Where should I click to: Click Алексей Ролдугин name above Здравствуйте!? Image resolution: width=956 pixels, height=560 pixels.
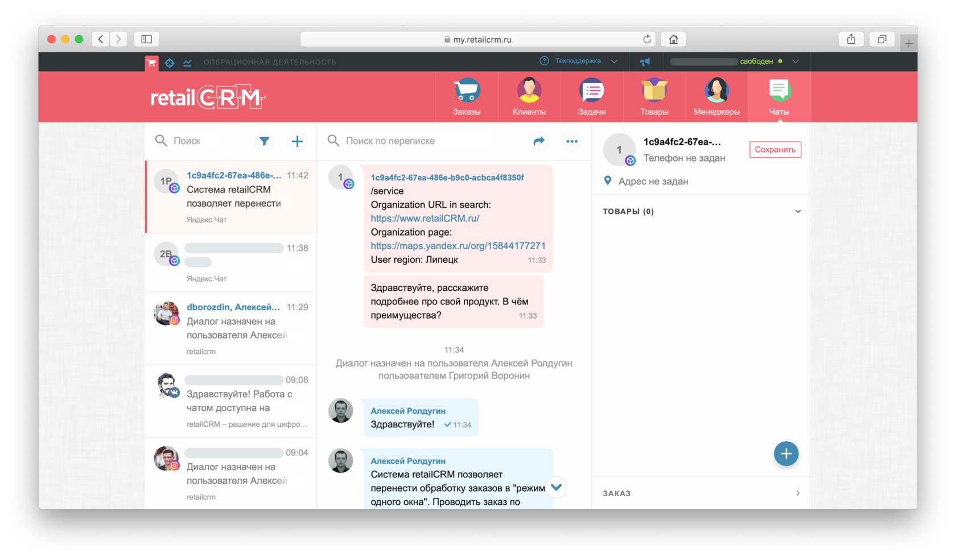408,411
